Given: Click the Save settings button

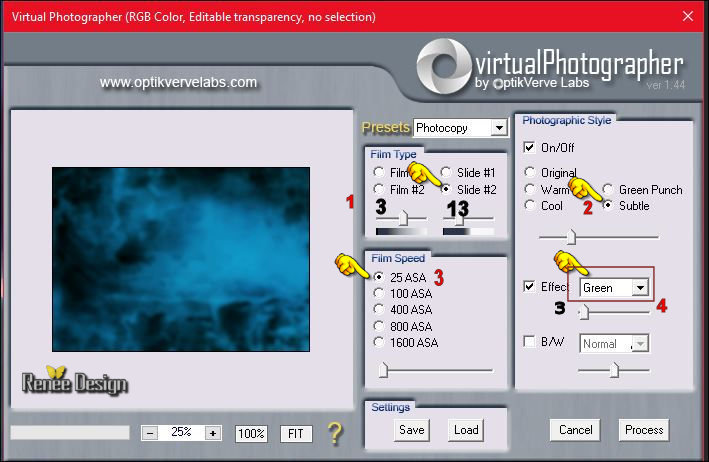Looking at the screenshot, I should click(x=411, y=430).
